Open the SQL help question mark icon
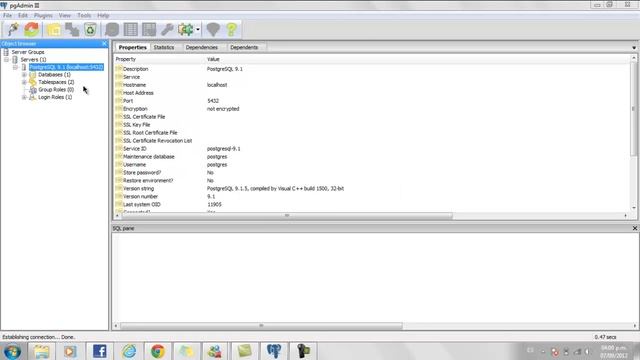This screenshot has height=360, width=640. click(231, 29)
